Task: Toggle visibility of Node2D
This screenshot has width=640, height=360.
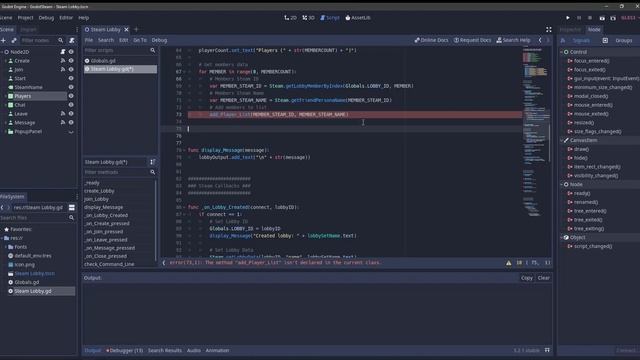Action: [71, 52]
